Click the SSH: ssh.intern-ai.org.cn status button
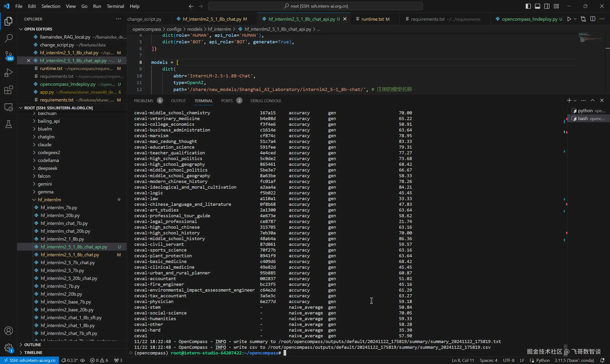Image resolution: width=610 pixels, height=364 pixels. pos(30,360)
